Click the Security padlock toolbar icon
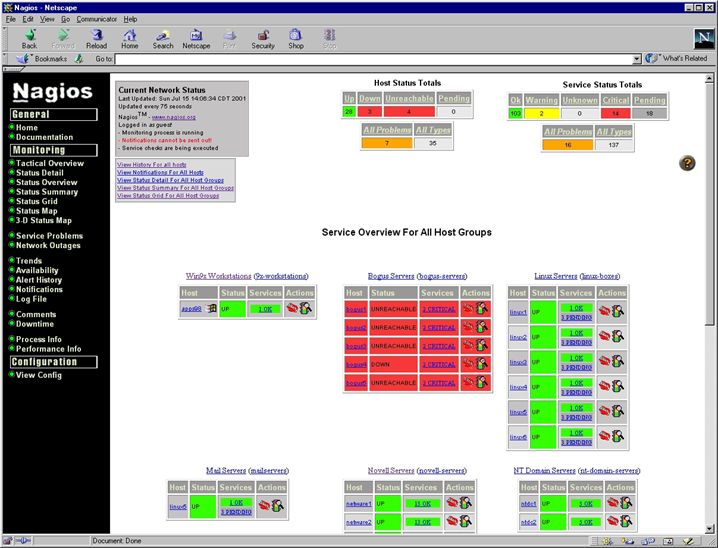 263,36
